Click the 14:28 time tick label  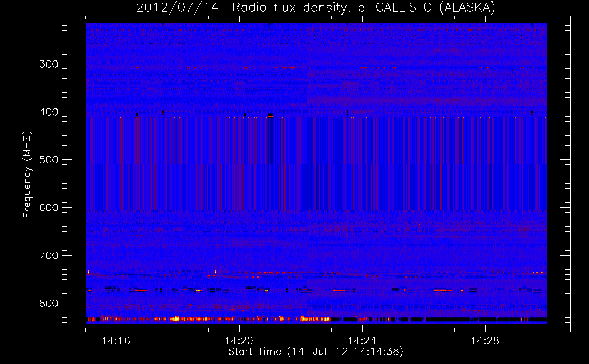(x=485, y=341)
